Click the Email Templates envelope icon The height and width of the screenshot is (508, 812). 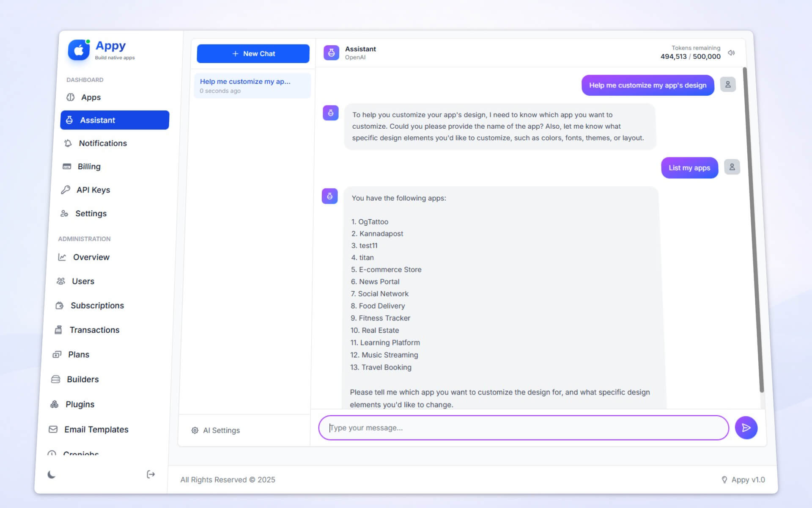pyautogui.click(x=52, y=429)
